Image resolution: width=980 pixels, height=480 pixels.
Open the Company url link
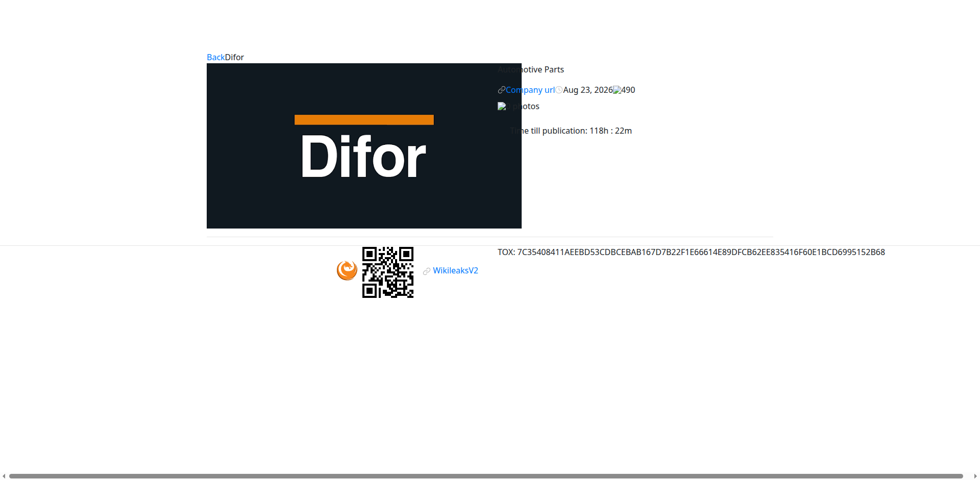(x=530, y=90)
